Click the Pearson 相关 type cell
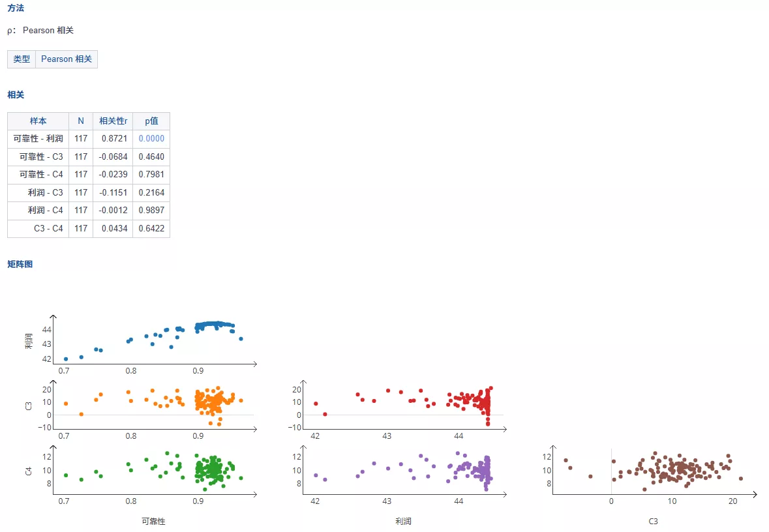Image resolution: width=769 pixels, height=532 pixels. tap(67, 59)
